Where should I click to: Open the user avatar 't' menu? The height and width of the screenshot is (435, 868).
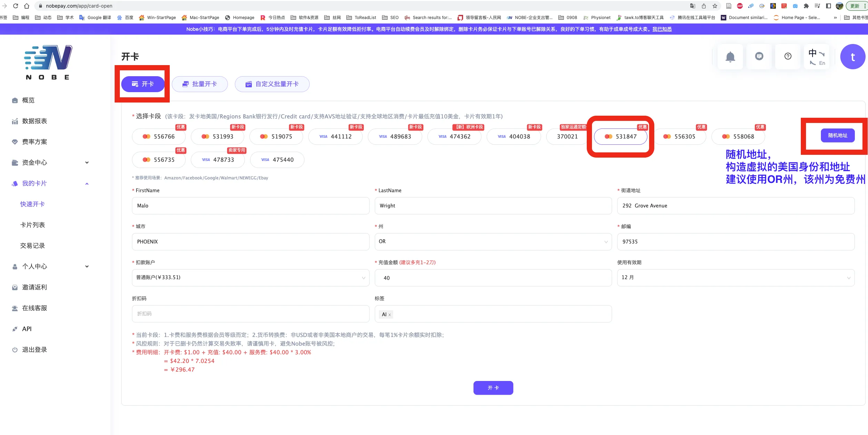coord(852,57)
